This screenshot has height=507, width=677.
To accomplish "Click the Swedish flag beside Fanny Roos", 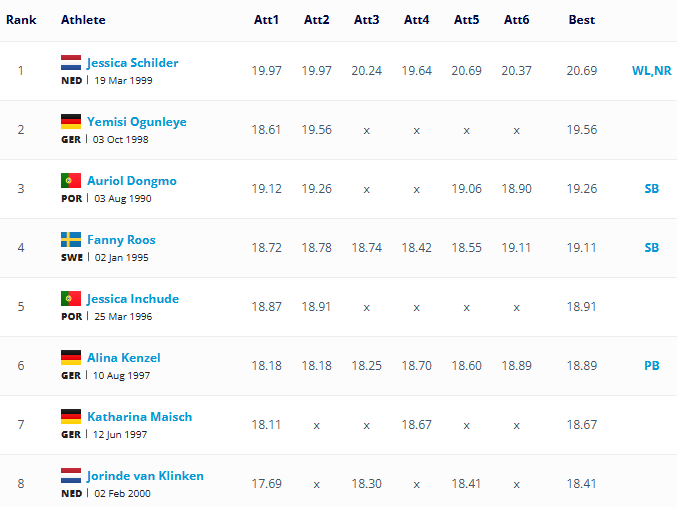I will click(71, 240).
